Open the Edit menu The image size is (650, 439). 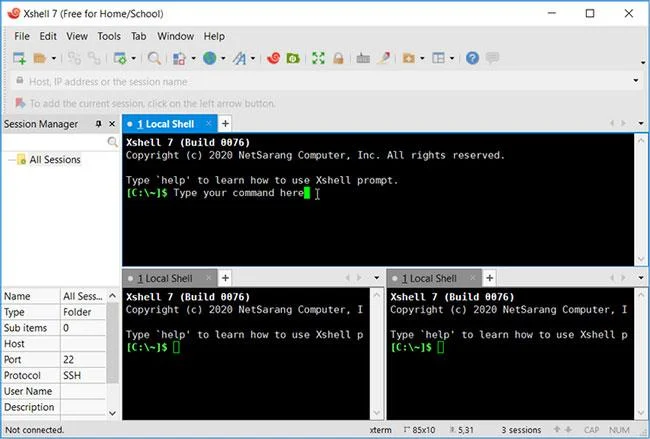tap(48, 36)
